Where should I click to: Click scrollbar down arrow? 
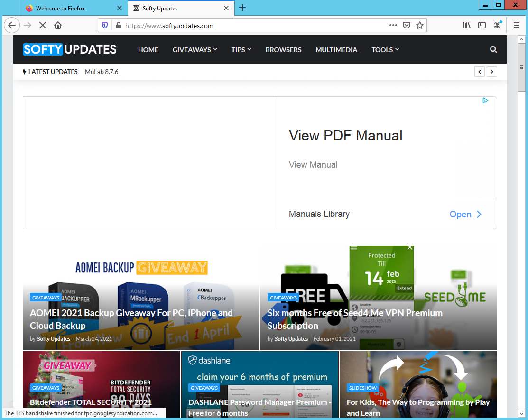[521, 413]
